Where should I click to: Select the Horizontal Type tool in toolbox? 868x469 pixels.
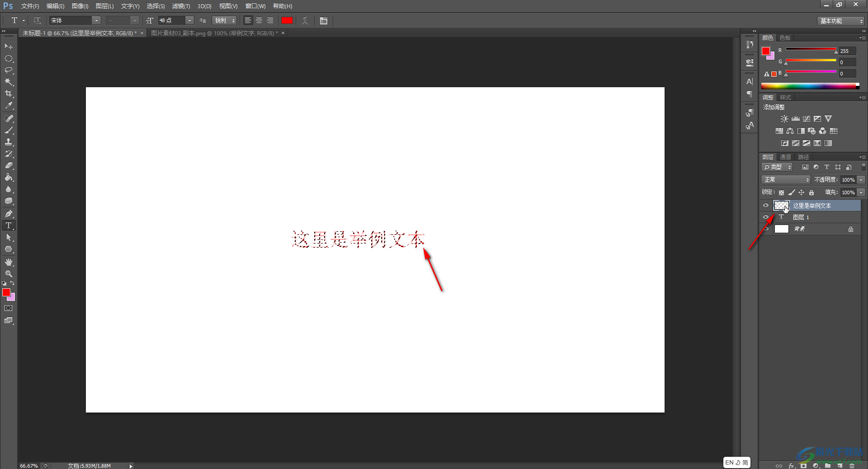(9, 225)
